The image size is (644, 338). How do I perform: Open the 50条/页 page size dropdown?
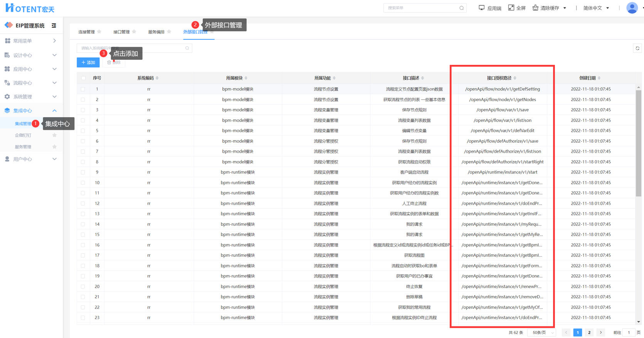coord(543,333)
